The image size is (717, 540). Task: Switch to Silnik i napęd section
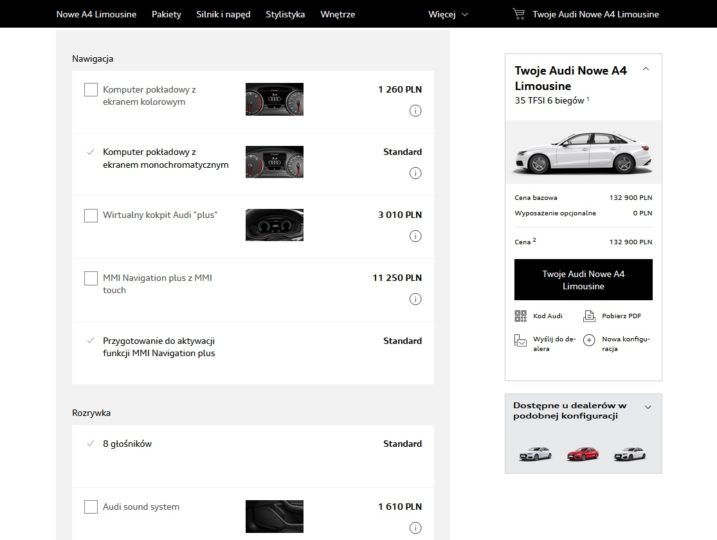(x=223, y=14)
